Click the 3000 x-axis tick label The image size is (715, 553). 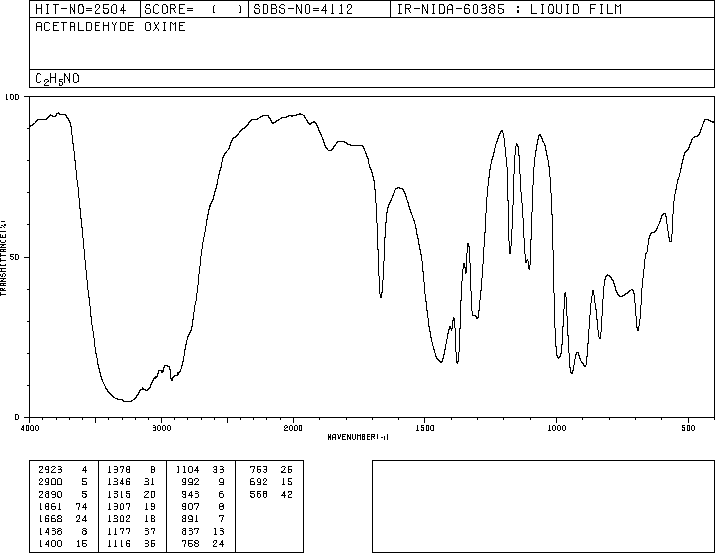162,428
